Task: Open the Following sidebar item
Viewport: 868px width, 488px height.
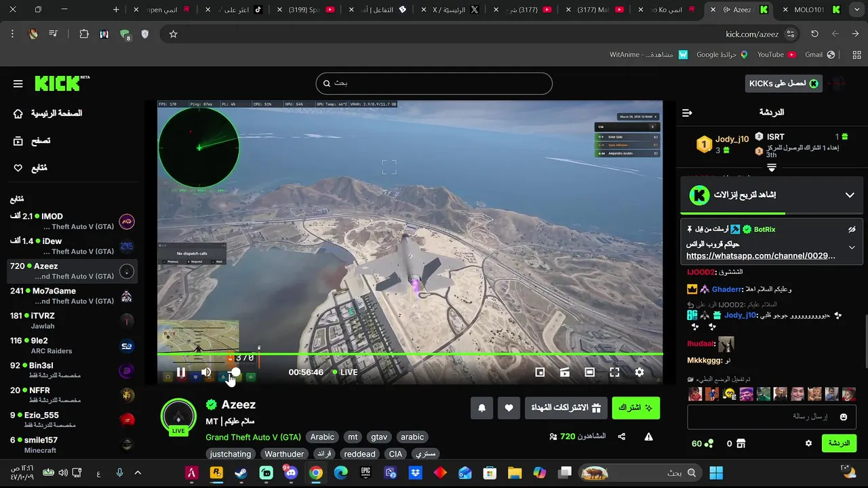Action: (31, 168)
